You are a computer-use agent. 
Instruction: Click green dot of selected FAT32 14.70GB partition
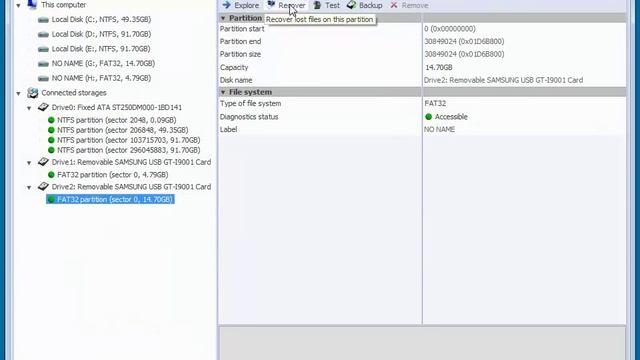[51, 199]
